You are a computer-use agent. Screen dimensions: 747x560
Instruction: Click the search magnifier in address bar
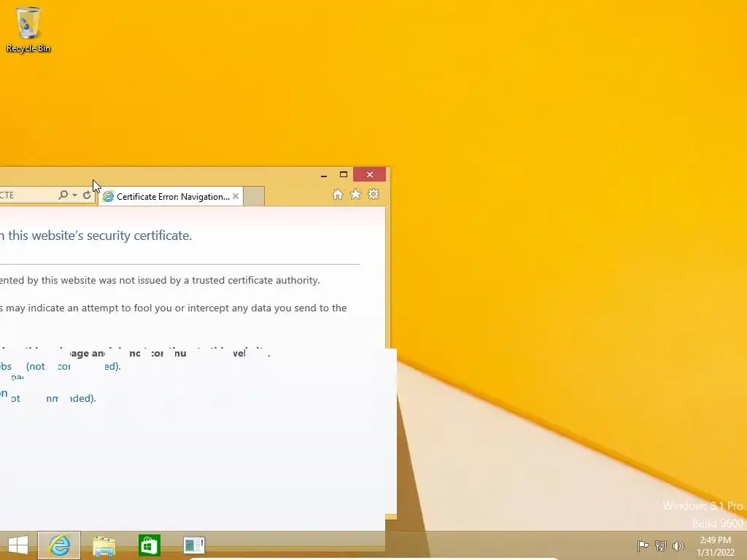pyautogui.click(x=63, y=195)
